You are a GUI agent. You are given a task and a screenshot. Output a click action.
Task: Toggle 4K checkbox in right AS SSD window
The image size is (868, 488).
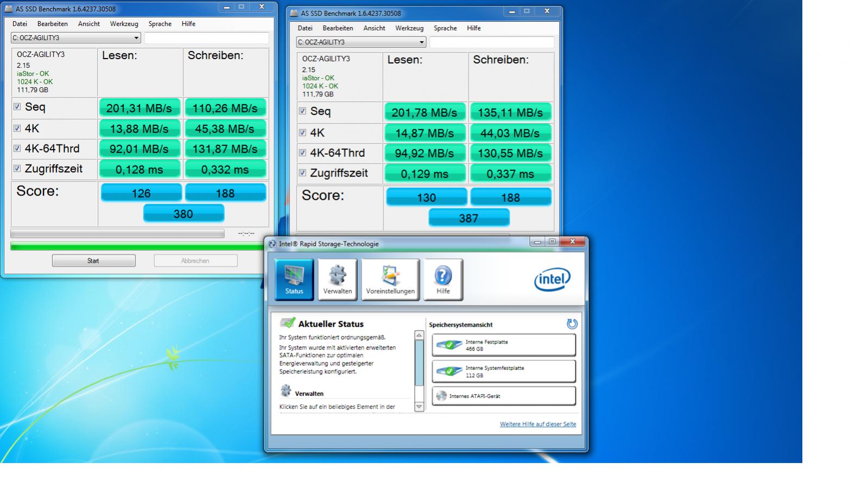coord(302,133)
